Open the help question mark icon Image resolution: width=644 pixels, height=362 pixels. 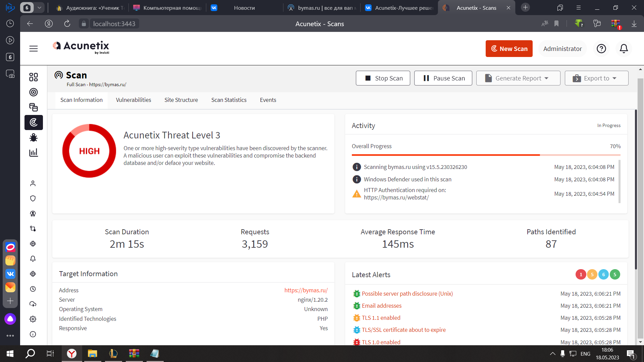[601, 49]
